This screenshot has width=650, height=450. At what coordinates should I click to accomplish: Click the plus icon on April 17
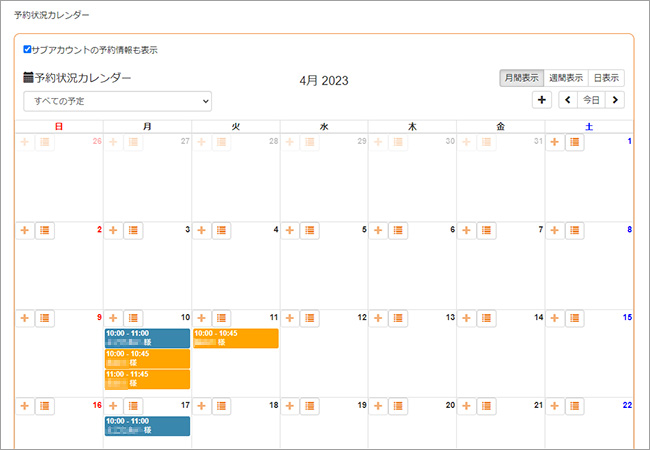click(113, 406)
